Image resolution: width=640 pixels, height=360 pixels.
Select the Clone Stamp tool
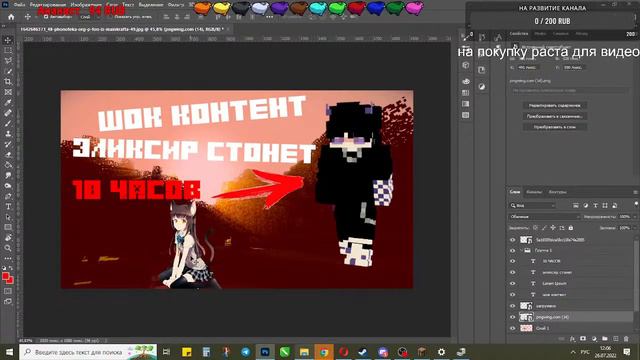[8, 134]
